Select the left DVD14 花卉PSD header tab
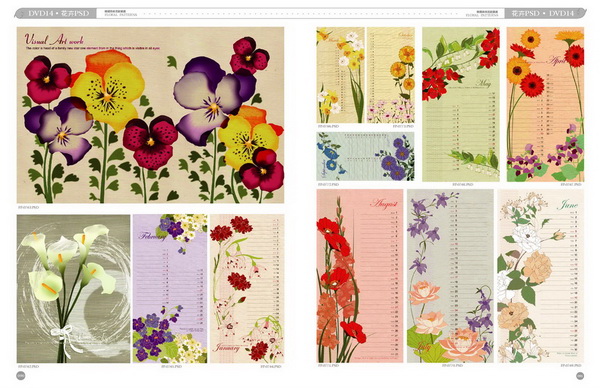Screen dimensions: 600x388 [56, 13]
